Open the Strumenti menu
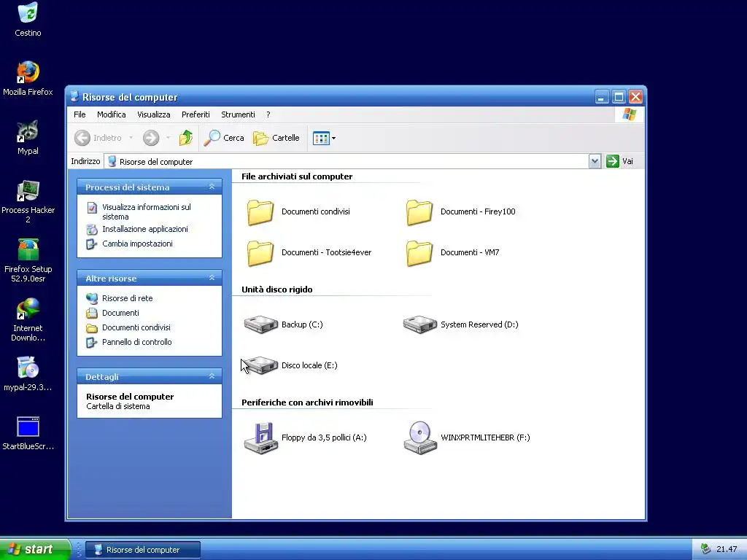The width and height of the screenshot is (747, 560). 238,114
